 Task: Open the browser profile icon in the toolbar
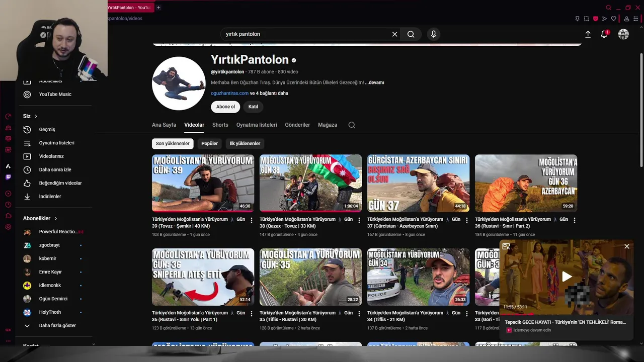coord(626,19)
